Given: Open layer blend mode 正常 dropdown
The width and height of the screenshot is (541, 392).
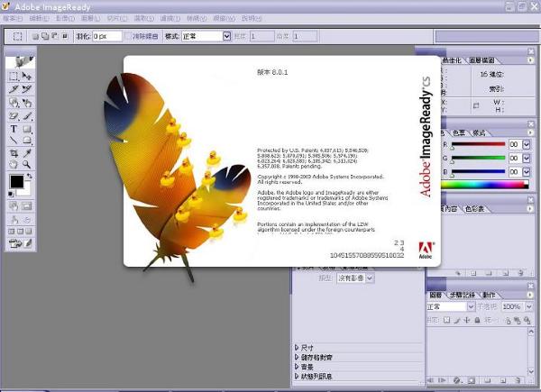Looking at the screenshot, I should point(471,306).
